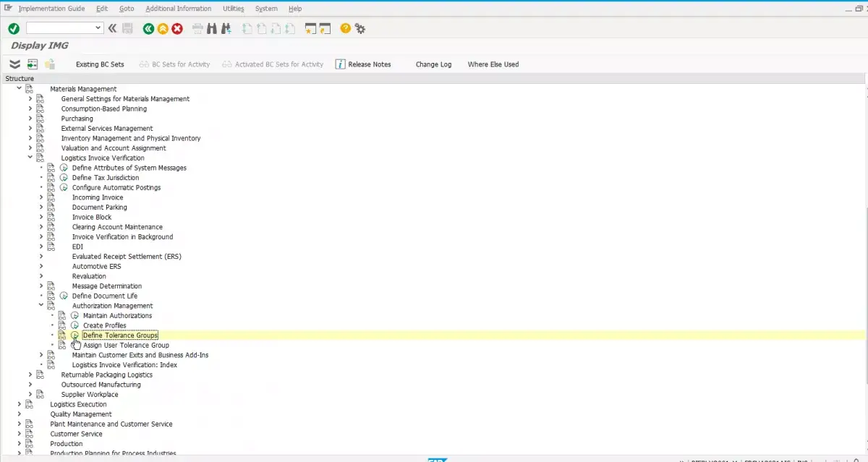Click the green-arrow icon beside Expand All
Screen dimensions: 868x462
pos(33,64)
